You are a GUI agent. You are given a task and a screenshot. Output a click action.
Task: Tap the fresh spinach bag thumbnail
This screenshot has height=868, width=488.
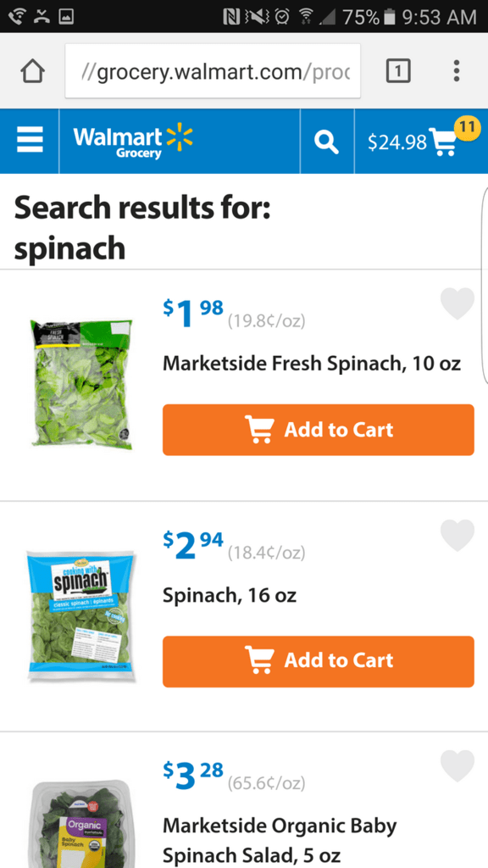80,381
